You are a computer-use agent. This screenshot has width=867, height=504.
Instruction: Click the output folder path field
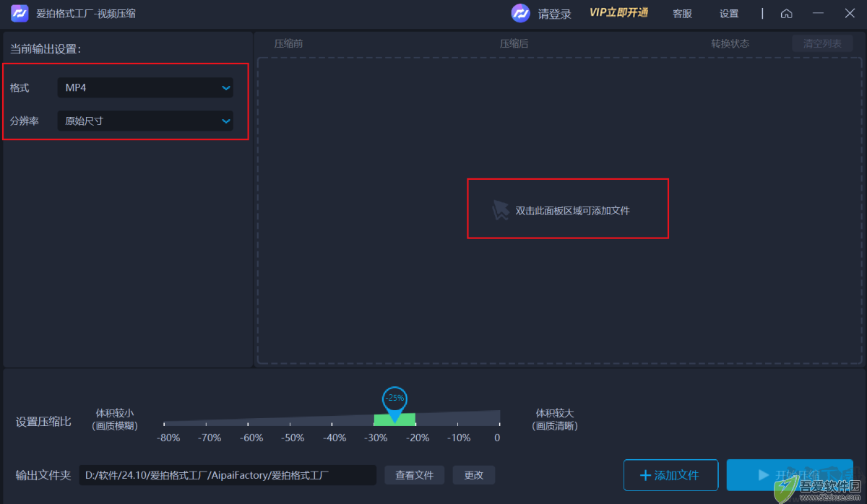pyautogui.click(x=228, y=474)
